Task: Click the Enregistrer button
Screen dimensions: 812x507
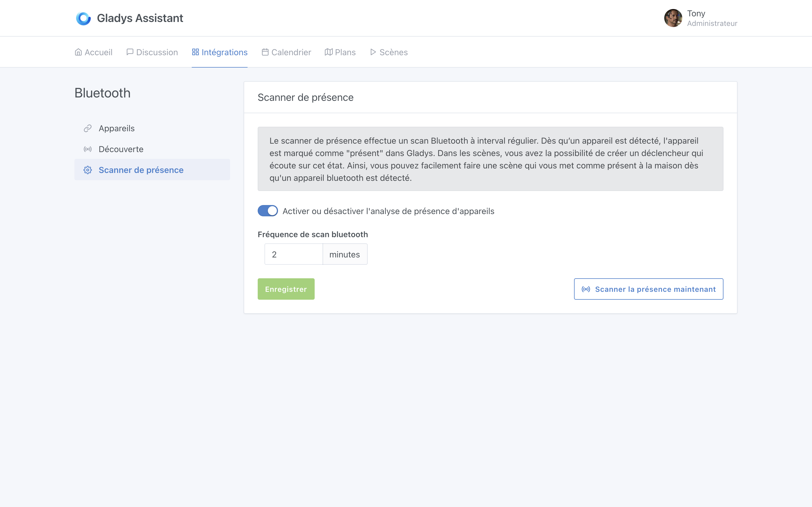Action: click(x=286, y=289)
